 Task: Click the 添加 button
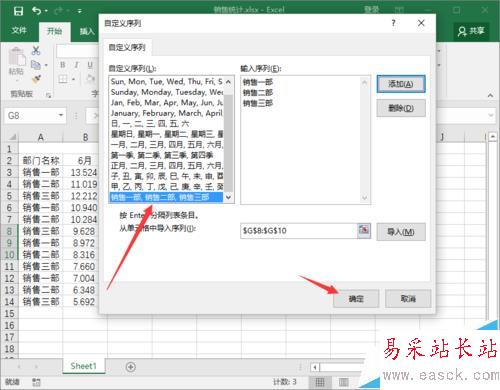click(x=401, y=84)
